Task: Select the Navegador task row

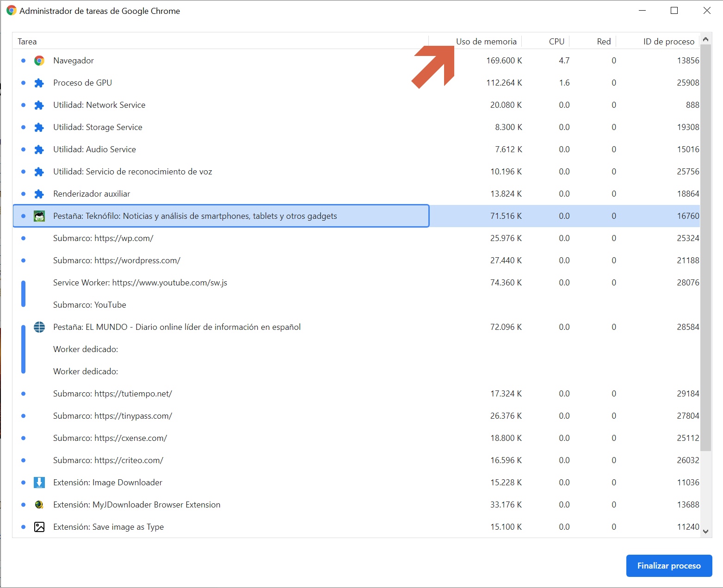Action: click(356, 61)
